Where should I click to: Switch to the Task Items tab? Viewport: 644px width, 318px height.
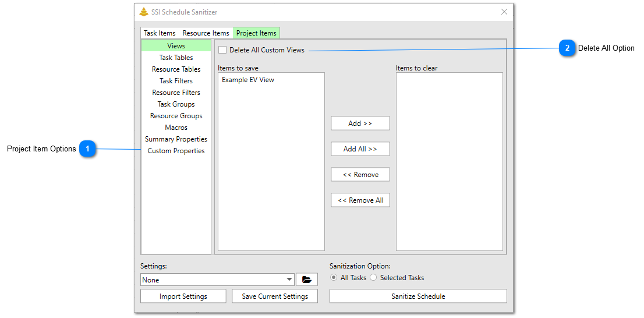160,33
